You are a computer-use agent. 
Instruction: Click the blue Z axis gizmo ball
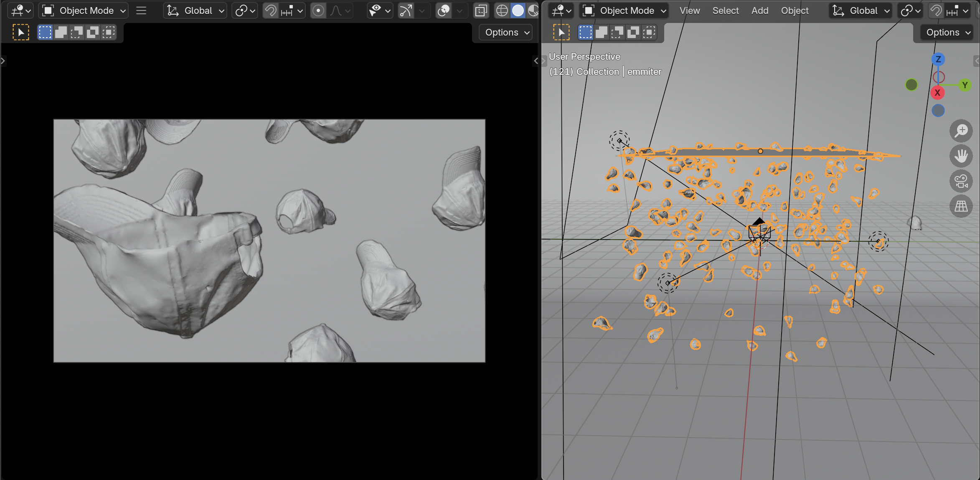pyautogui.click(x=938, y=59)
